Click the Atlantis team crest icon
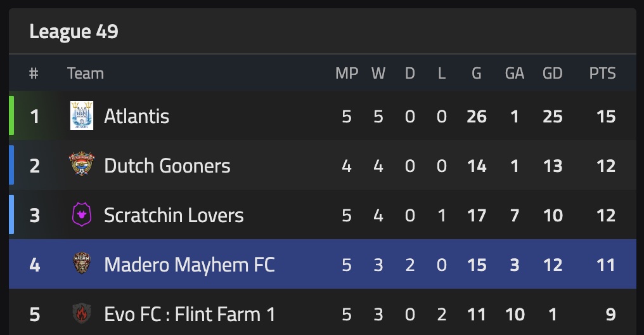This screenshot has width=644, height=335. (x=81, y=116)
